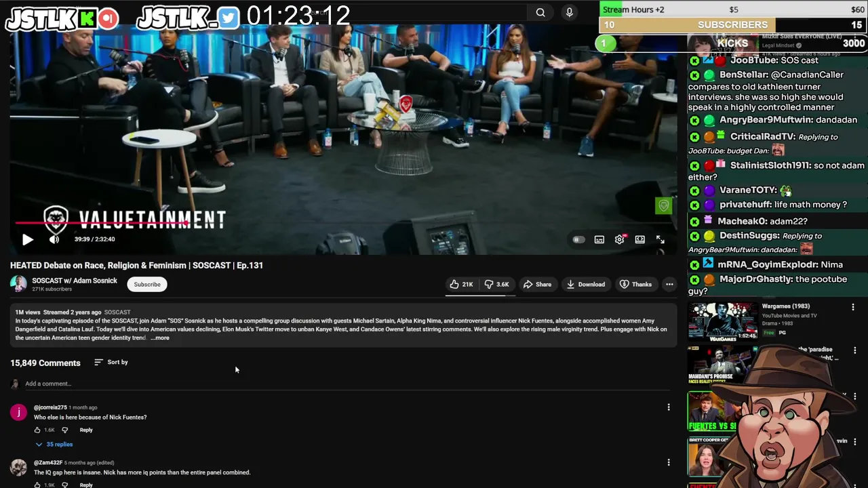Open the player settings gear
868x488 pixels.
[x=619, y=239]
